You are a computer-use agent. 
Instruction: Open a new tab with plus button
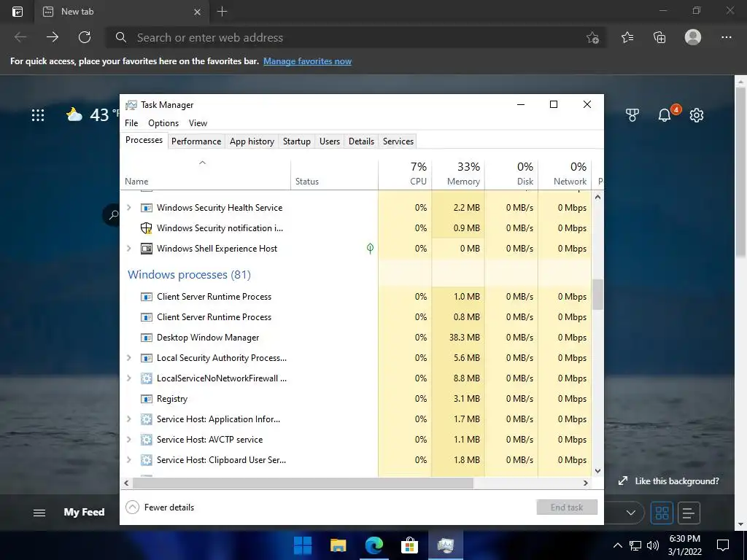coord(222,12)
